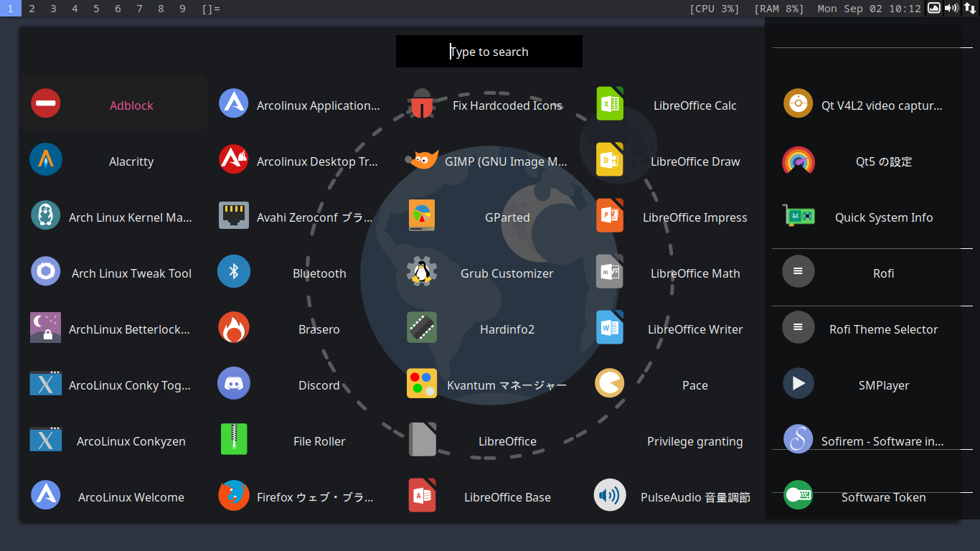980x551 pixels.
Task: Choose the 'Arcolinux Application...' entry text
Action: point(319,105)
